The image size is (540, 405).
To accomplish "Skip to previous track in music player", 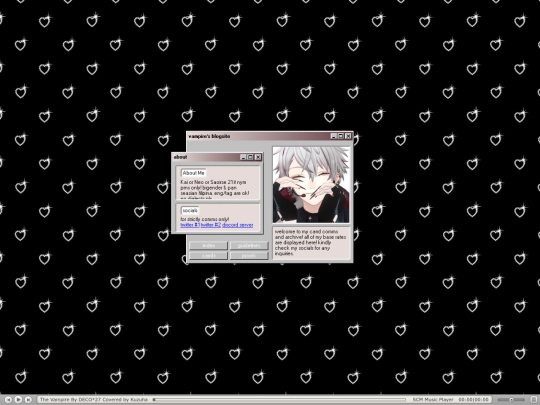I will pos(9,399).
